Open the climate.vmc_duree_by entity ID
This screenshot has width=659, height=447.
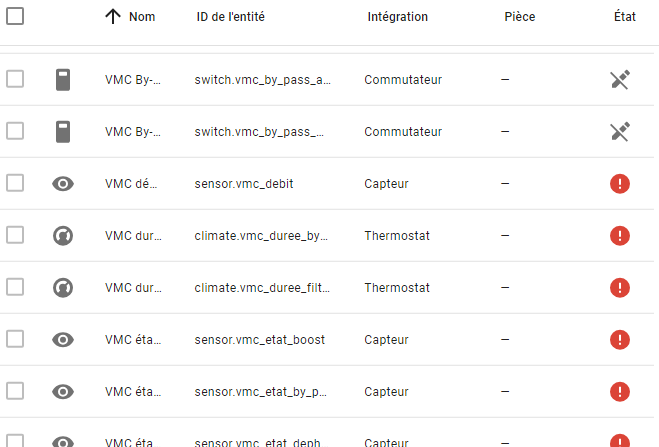(260, 236)
